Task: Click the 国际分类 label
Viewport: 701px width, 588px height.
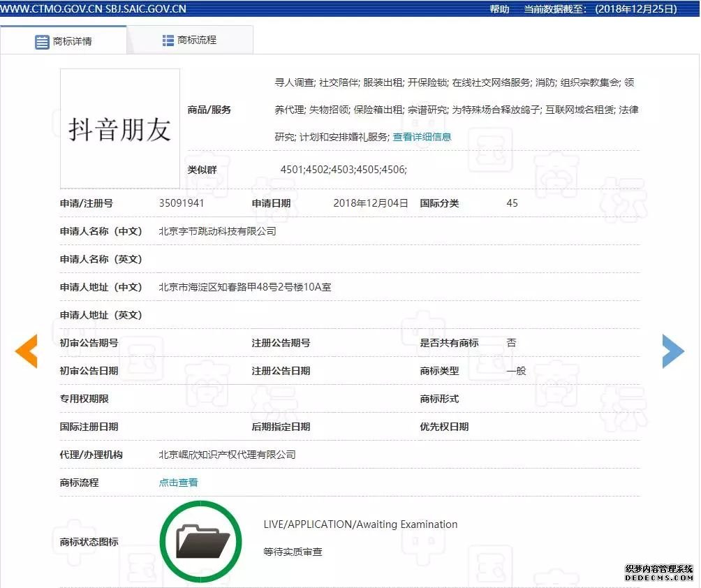Action: click(439, 203)
